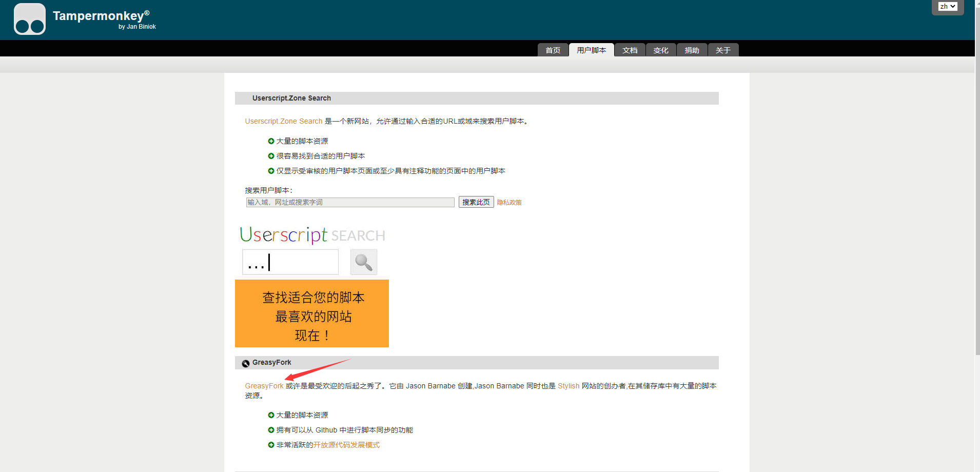Follow the GreasyFork link in description

pyautogui.click(x=264, y=386)
